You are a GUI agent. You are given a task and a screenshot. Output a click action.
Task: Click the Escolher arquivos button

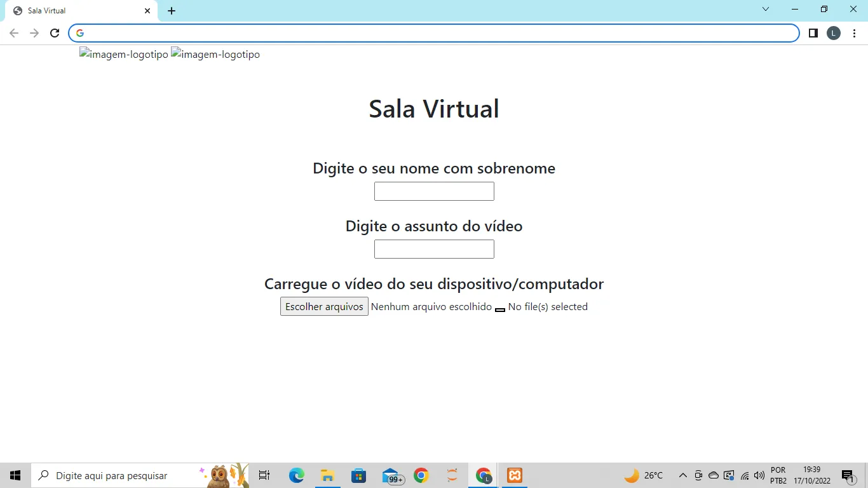pos(324,306)
